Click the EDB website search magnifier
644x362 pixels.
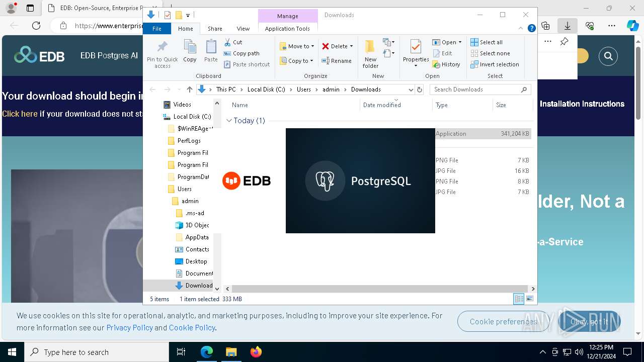[x=608, y=56]
